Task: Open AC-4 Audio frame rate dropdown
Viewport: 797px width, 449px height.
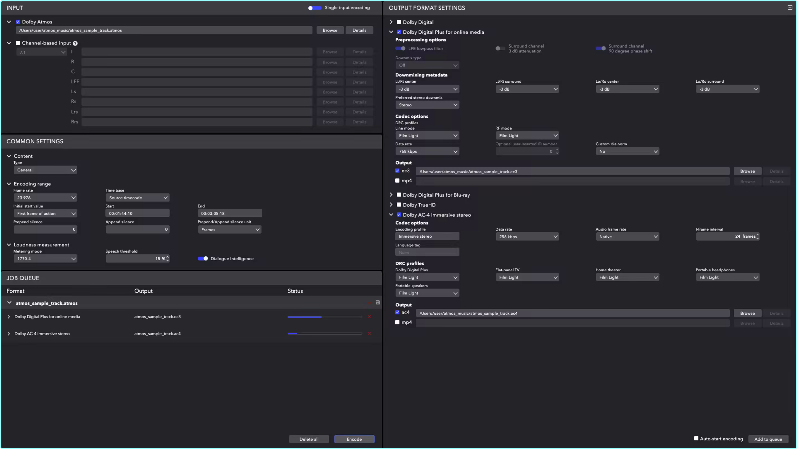Action: [x=627, y=236]
